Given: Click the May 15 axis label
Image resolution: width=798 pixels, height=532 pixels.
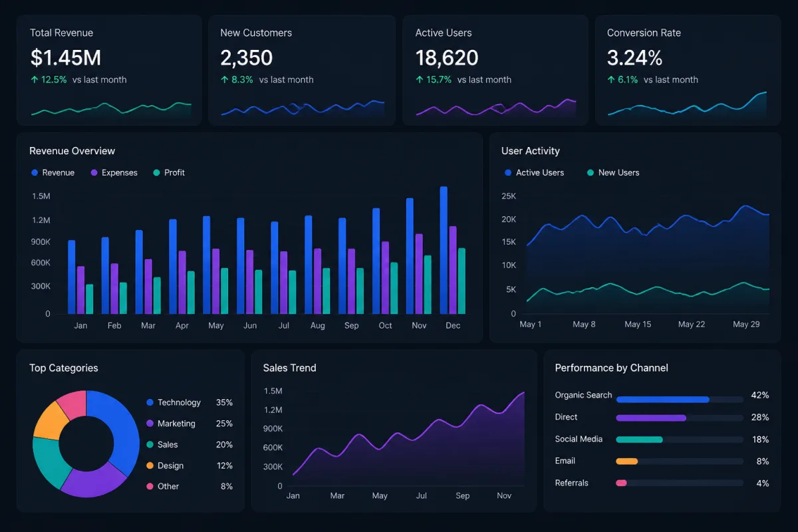Looking at the screenshot, I should tap(638, 324).
